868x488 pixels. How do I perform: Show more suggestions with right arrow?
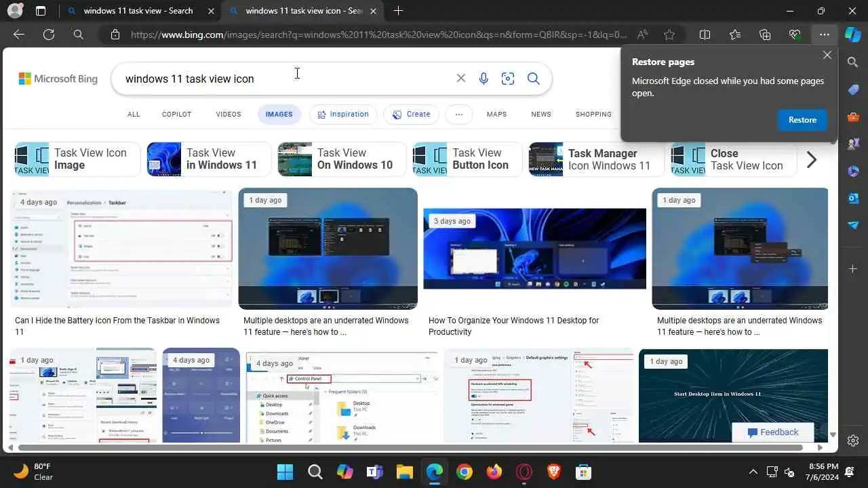point(812,160)
